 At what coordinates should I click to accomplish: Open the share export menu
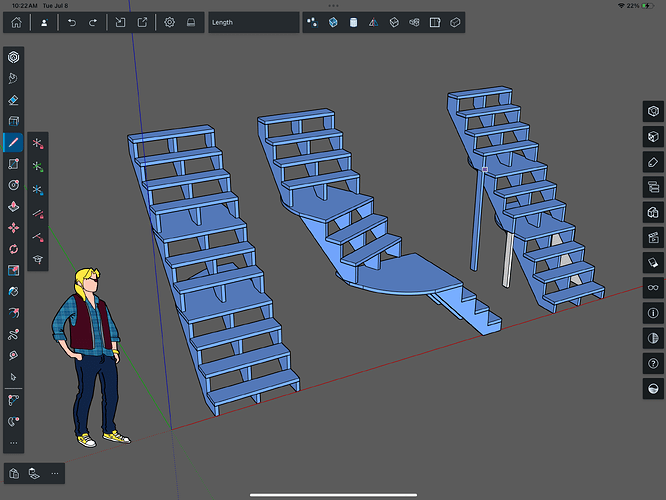tap(142, 21)
